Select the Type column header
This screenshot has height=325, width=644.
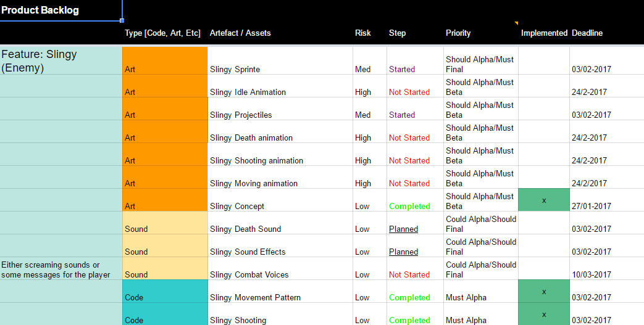point(162,33)
